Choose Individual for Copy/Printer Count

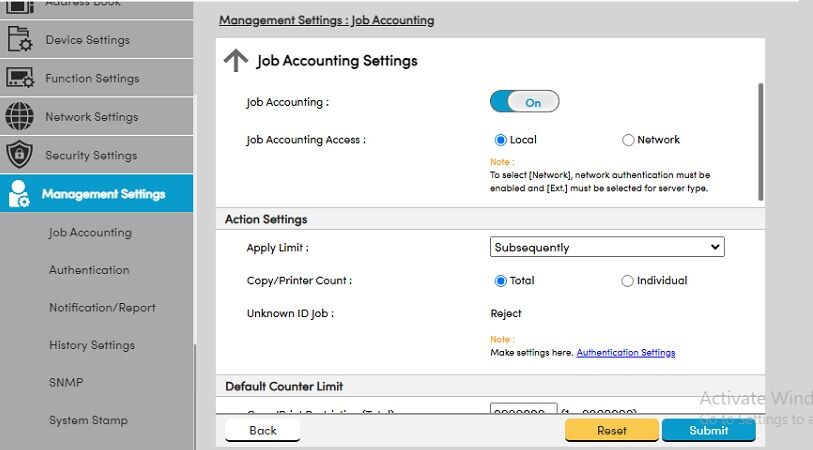(x=627, y=281)
